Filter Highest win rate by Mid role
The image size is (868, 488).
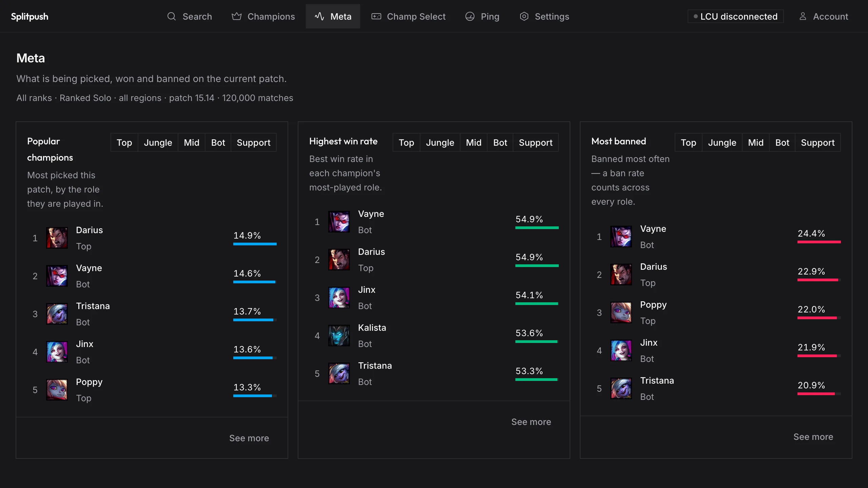point(474,142)
